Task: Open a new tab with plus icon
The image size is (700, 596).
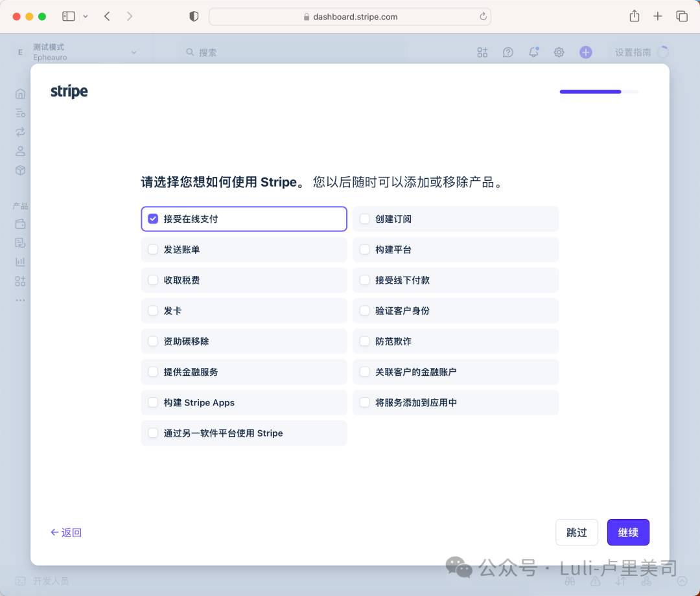Action: point(658,16)
